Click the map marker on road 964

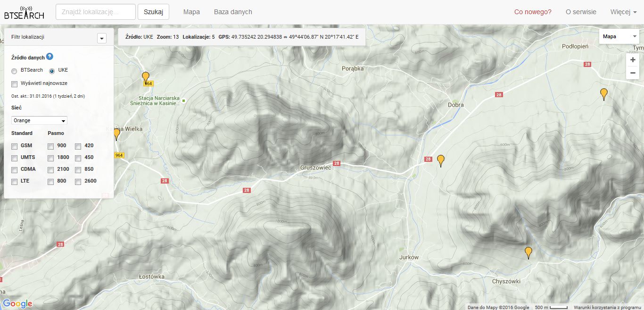point(146,77)
